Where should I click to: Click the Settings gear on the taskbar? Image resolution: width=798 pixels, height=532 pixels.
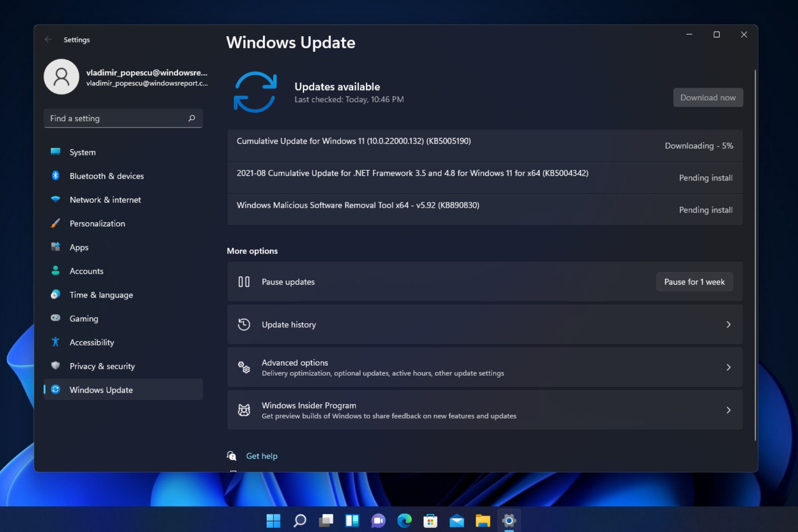point(509,520)
